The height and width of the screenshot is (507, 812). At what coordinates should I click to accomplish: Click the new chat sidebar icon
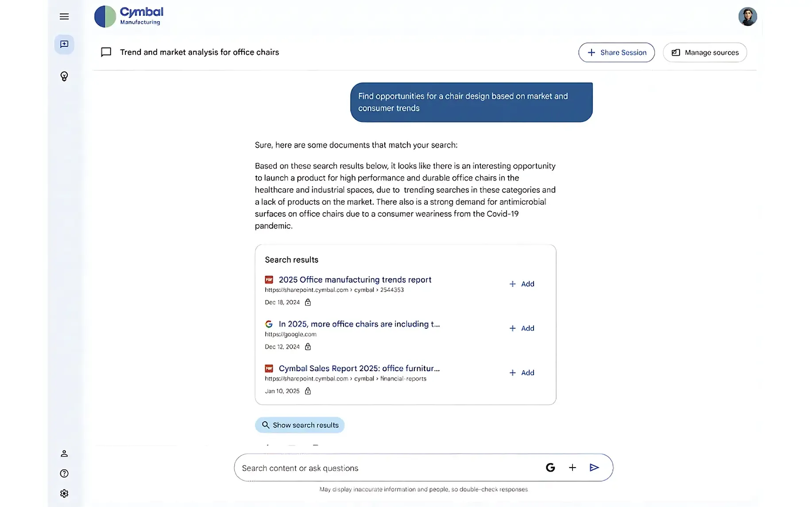64,44
